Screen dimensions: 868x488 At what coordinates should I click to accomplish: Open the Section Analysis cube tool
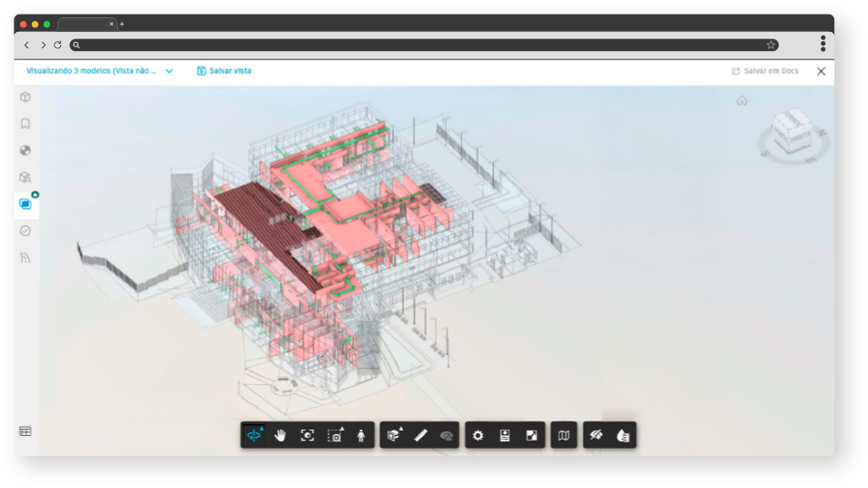click(393, 435)
